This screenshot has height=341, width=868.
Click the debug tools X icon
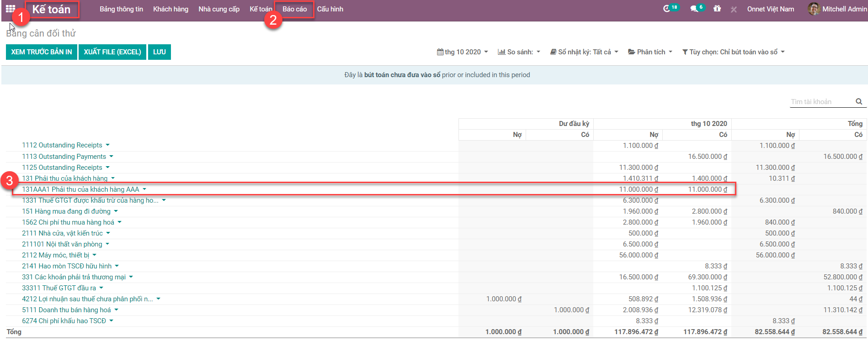(x=734, y=9)
